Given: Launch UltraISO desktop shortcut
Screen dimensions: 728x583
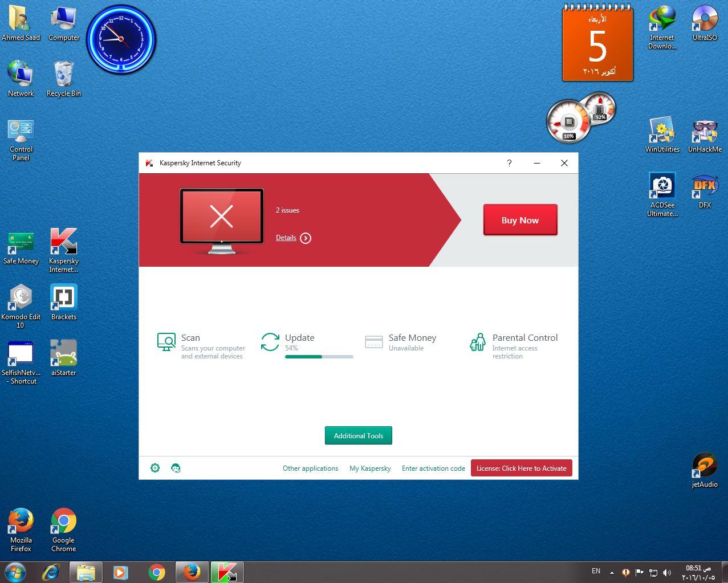Looking at the screenshot, I should pyautogui.click(x=705, y=24).
